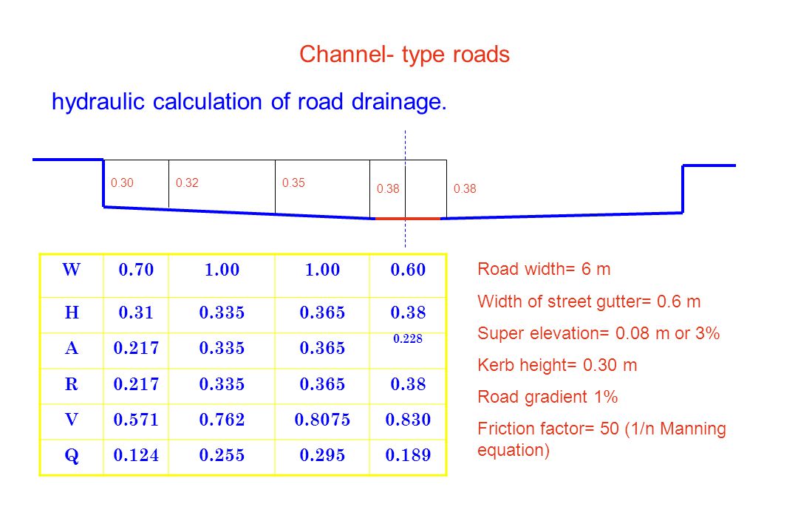Select the Q value 0.295
Image resolution: width=798 pixels, height=532 pixels.
click(x=322, y=455)
